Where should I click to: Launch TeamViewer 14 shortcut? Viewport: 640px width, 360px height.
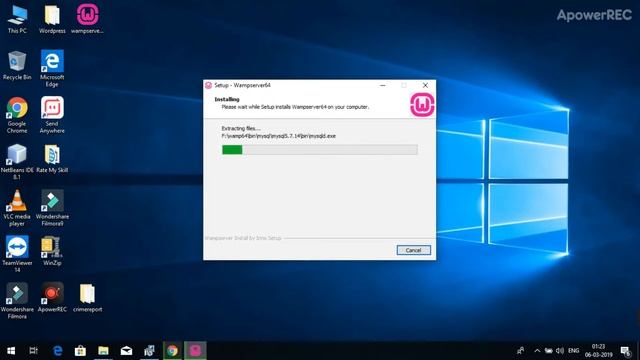point(17,254)
